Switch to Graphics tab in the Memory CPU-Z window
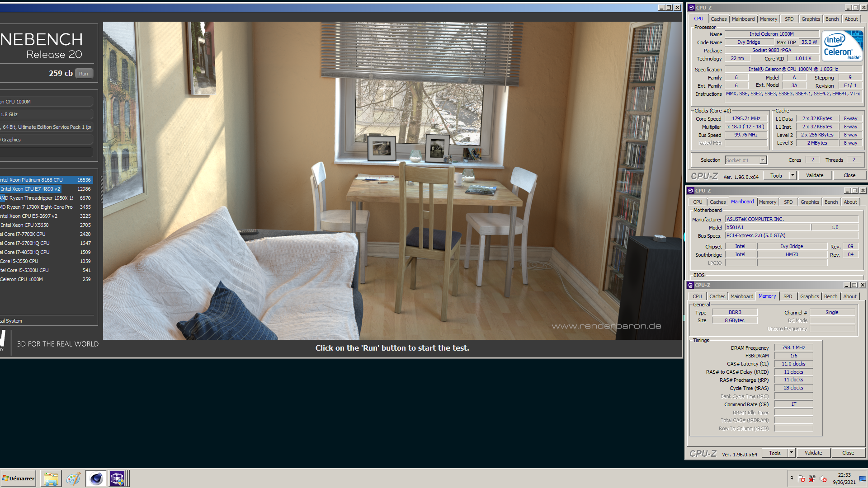Image resolution: width=868 pixels, height=488 pixels. tap(809, 296)
